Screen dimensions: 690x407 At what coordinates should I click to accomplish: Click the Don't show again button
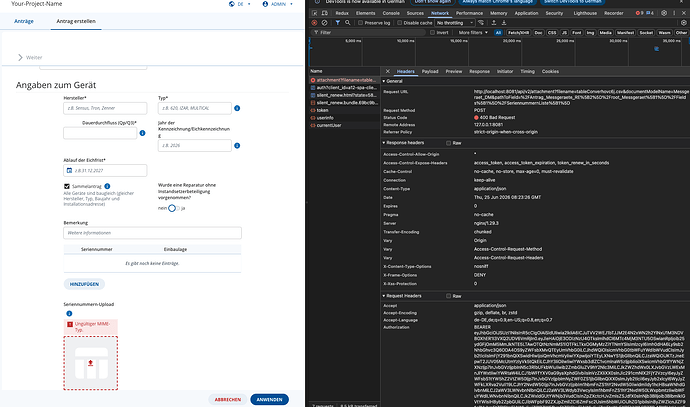pos(433,2)
